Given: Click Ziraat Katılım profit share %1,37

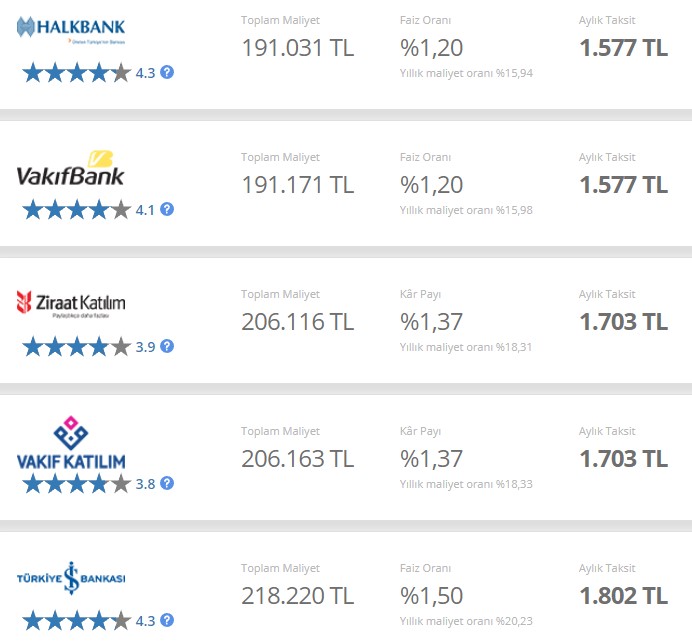Looking at the screenshot, I should pos(431,322).
